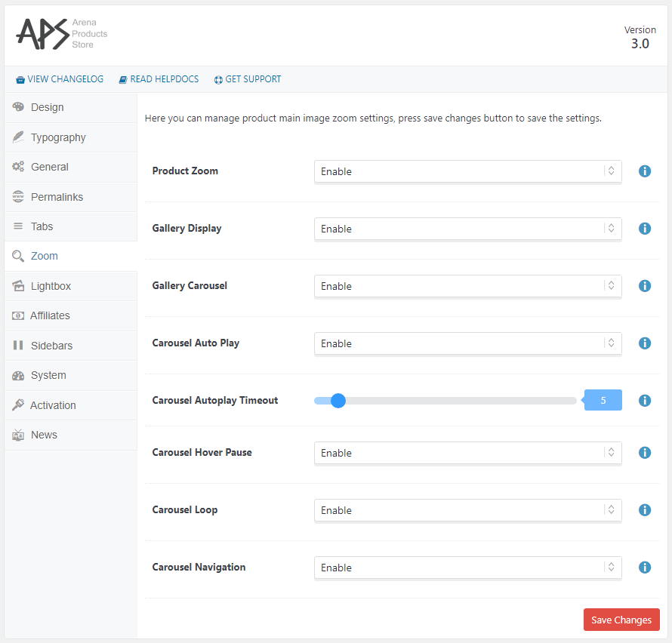Viewport: 672px width, 643px height.
Task: Show info for Carousel Hover Pause
Action: pos(645,453)
